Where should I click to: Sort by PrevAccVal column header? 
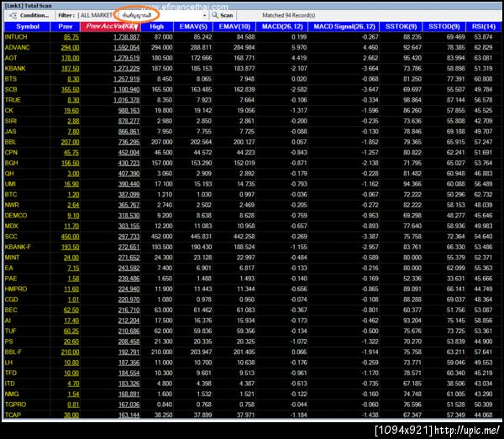point(111,27)
